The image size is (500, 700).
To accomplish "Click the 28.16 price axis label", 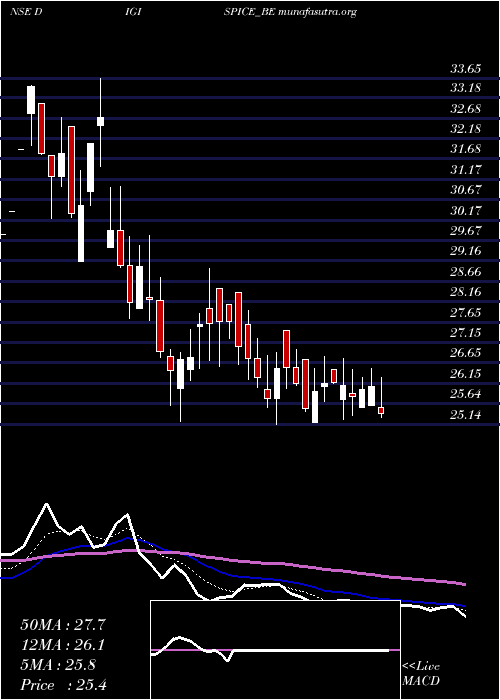I will (x=465, y=292).
